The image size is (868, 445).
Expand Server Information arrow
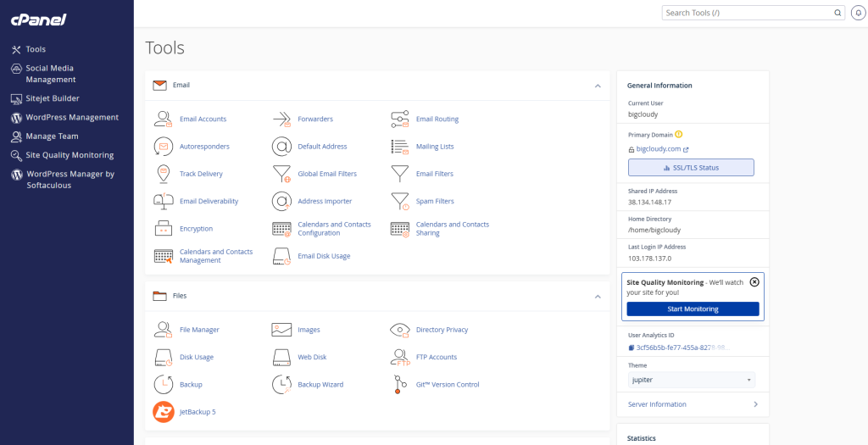point(755,404)
